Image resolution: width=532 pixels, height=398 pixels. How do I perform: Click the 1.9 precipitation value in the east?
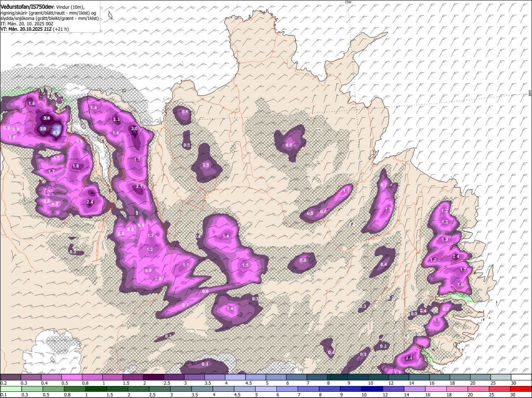tap(445, 240)
